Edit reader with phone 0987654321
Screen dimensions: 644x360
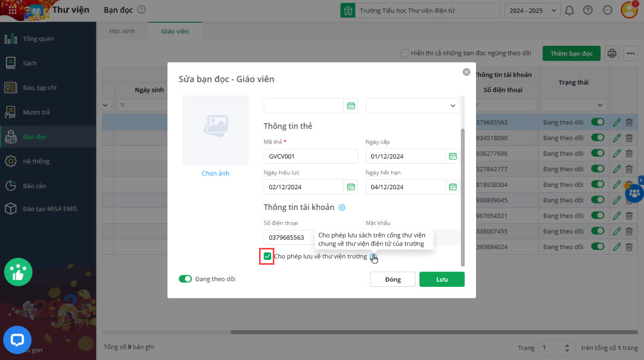[x=617, y=216]
